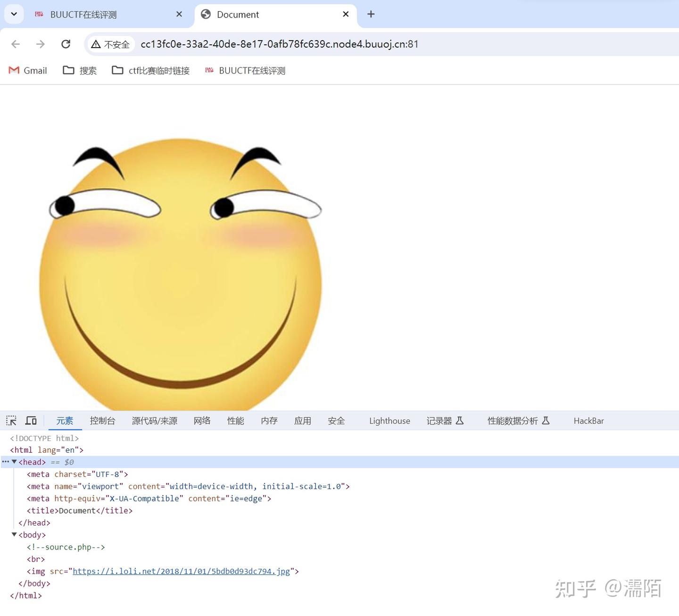This screenshot has height=616, width=679.
Task: Close the BUUCTF在线评测 browser tab
Action: tap(179, 15)
